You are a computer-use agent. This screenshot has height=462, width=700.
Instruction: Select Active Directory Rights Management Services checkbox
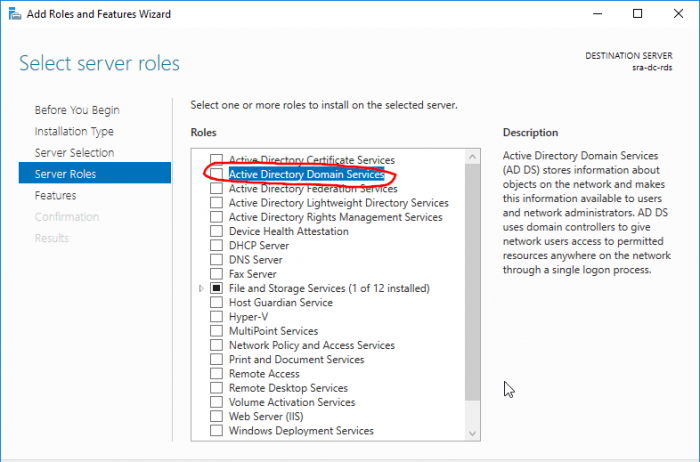[217, 216]
